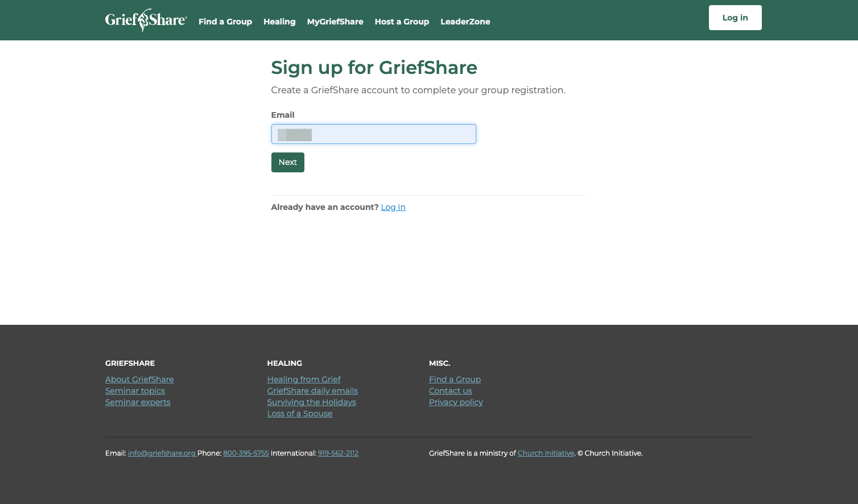Follow the Log in link below the form

pyautogui.click(x=393, y=207)
